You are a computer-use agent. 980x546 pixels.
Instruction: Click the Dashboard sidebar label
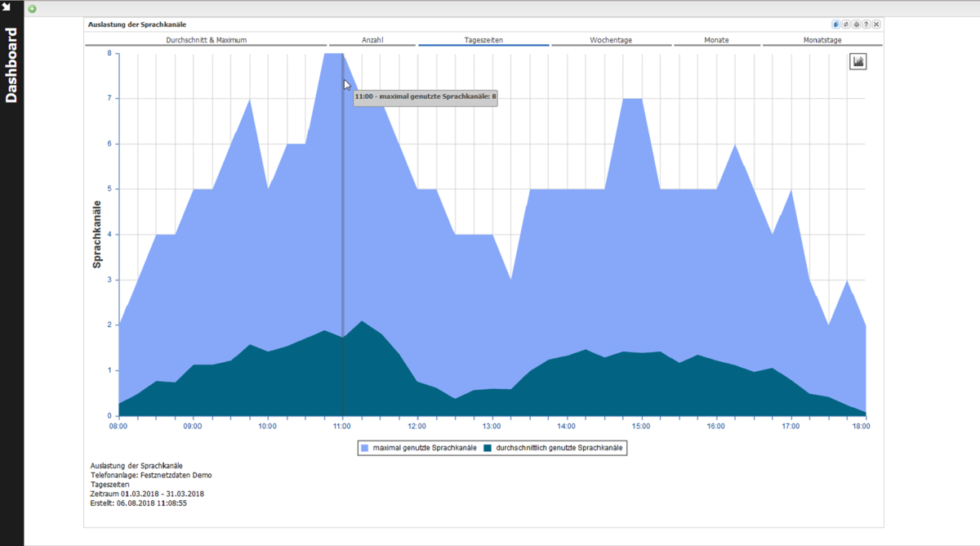pyautogui.click(x=11, y=65)
